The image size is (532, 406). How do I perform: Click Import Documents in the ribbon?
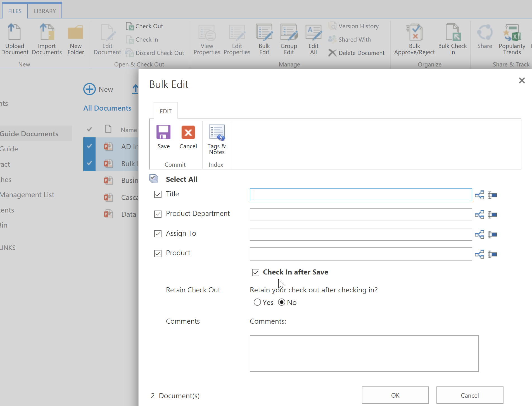[47, 39]
